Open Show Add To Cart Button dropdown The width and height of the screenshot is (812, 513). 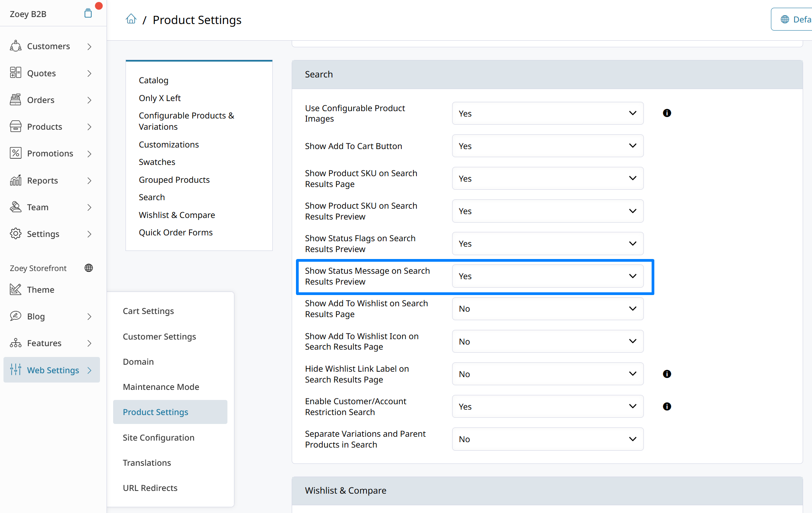tap(548, 146)
